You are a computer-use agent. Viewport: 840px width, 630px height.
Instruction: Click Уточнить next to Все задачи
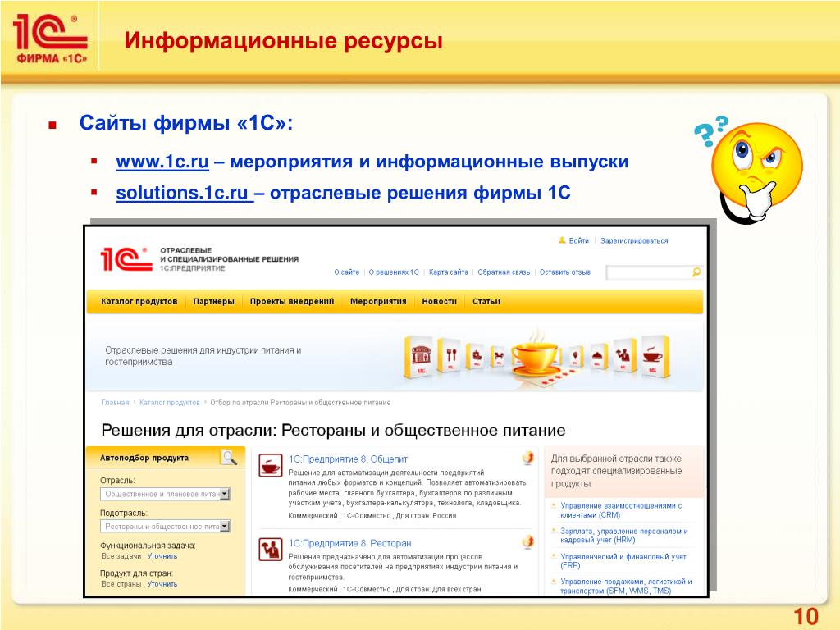click(162, 556)
